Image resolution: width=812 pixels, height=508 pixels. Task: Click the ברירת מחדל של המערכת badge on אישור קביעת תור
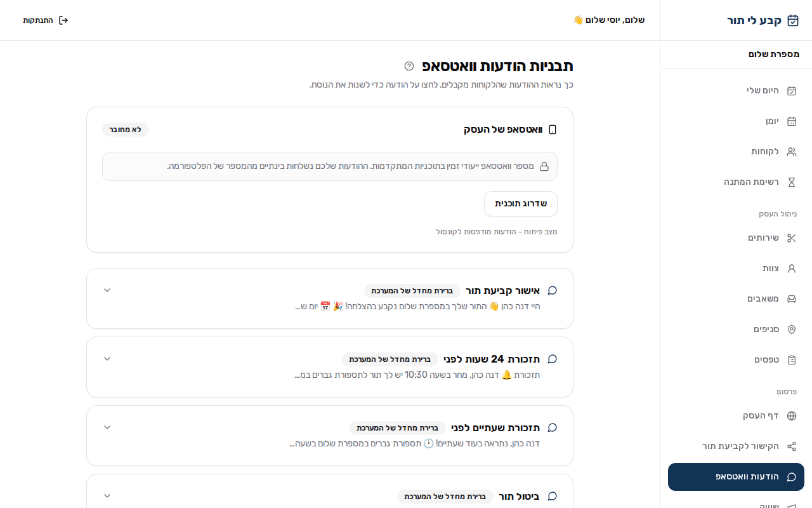pyautogui.click(x=412, y=291)
